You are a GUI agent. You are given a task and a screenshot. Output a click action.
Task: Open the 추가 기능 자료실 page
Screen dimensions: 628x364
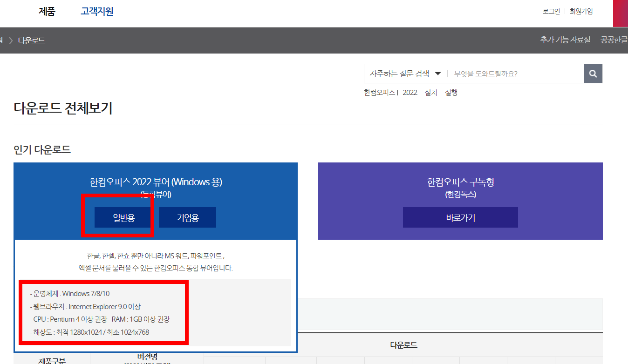[x=565, y=40]
